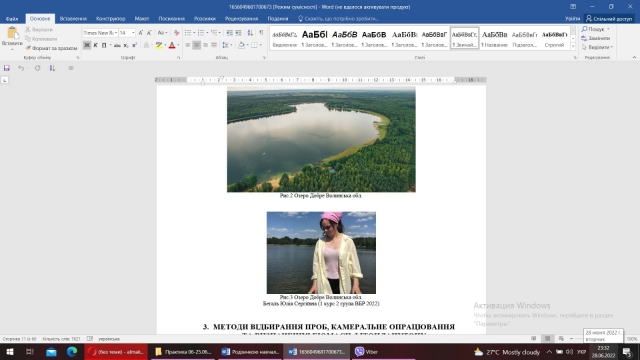Image resolution: width=640 pixels, height=360 pixels.
Task: Click the font color red A swatch
Action: (172, 45)
